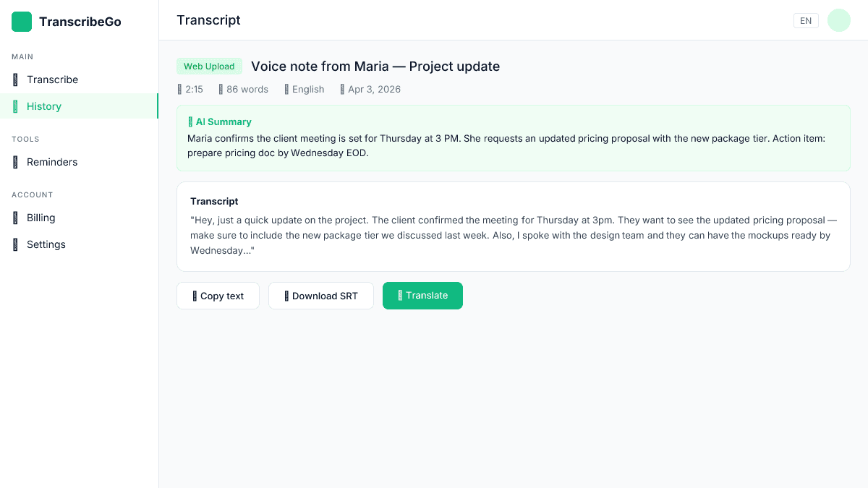Click the TranscribeGo logo icon

[21, 22]
